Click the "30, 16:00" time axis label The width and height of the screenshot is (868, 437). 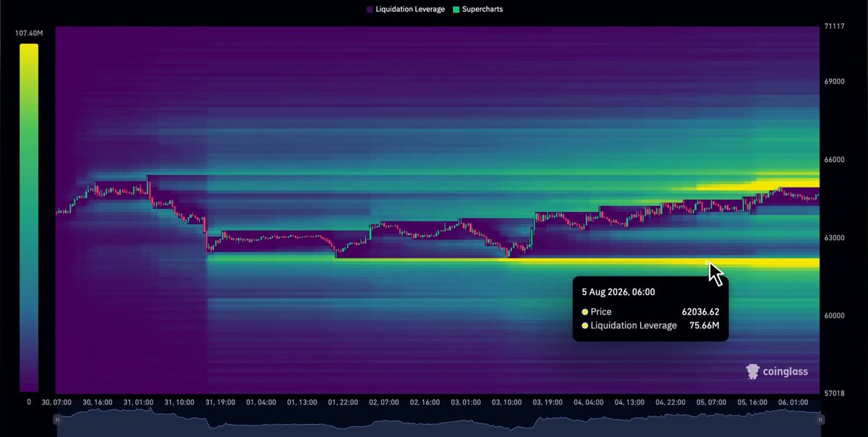96,402
